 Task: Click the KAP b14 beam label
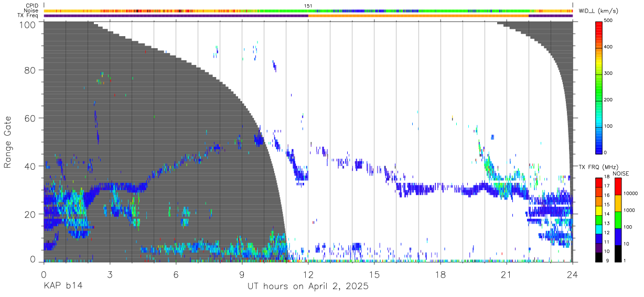[62, 287]
